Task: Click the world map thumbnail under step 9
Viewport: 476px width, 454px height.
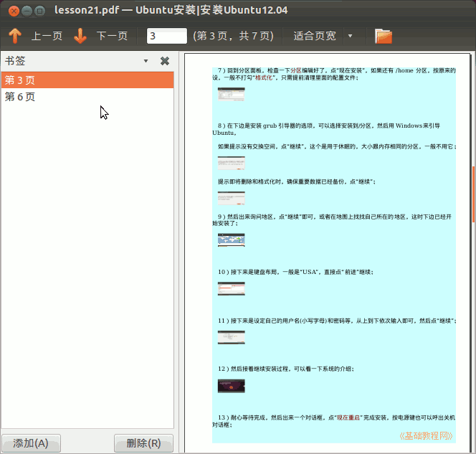Action: [x=231, y=240]
